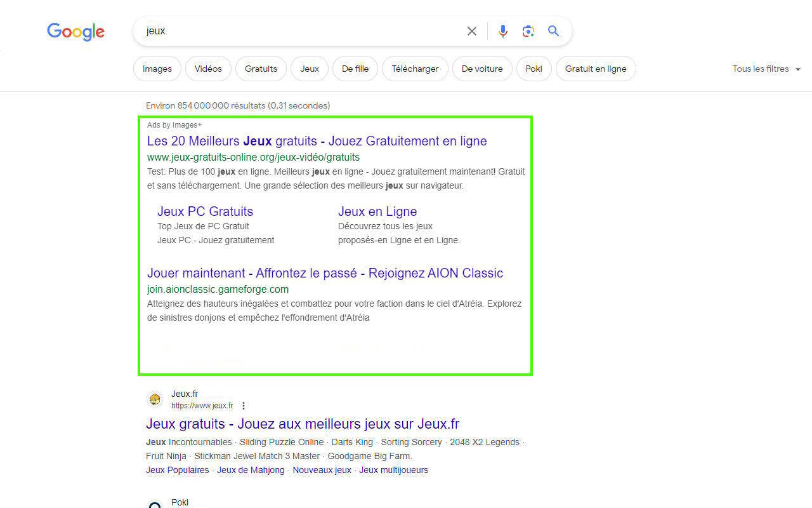The image size is (812, 508).
Task: Select the De fille filter chip
Action: click(355, 69)
